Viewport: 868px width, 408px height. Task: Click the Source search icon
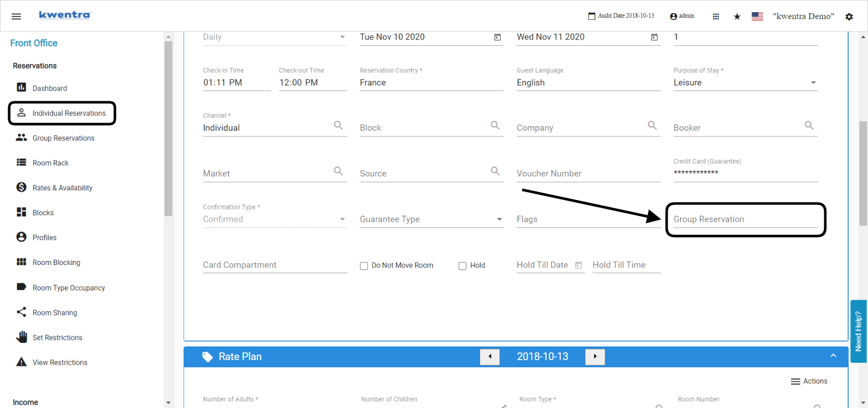click(x=495, y=171)
